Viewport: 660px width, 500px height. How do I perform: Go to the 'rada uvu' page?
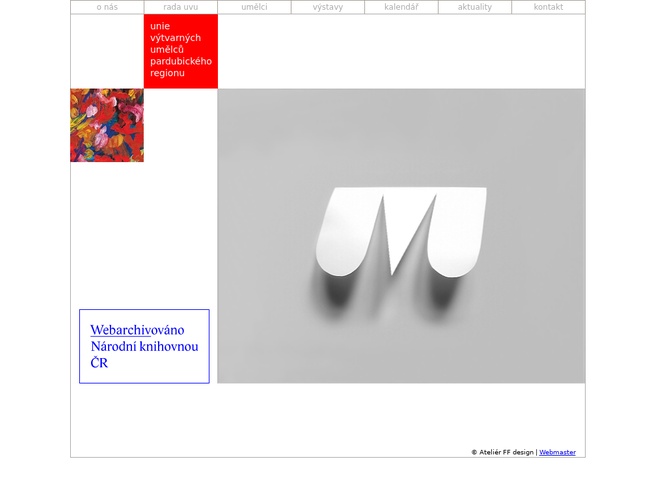pos(180,7)
